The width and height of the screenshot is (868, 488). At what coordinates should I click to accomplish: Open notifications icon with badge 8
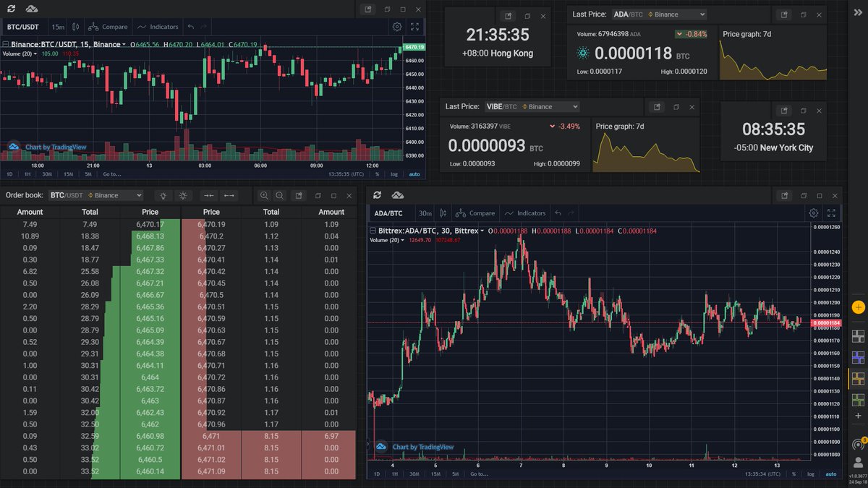859,443
